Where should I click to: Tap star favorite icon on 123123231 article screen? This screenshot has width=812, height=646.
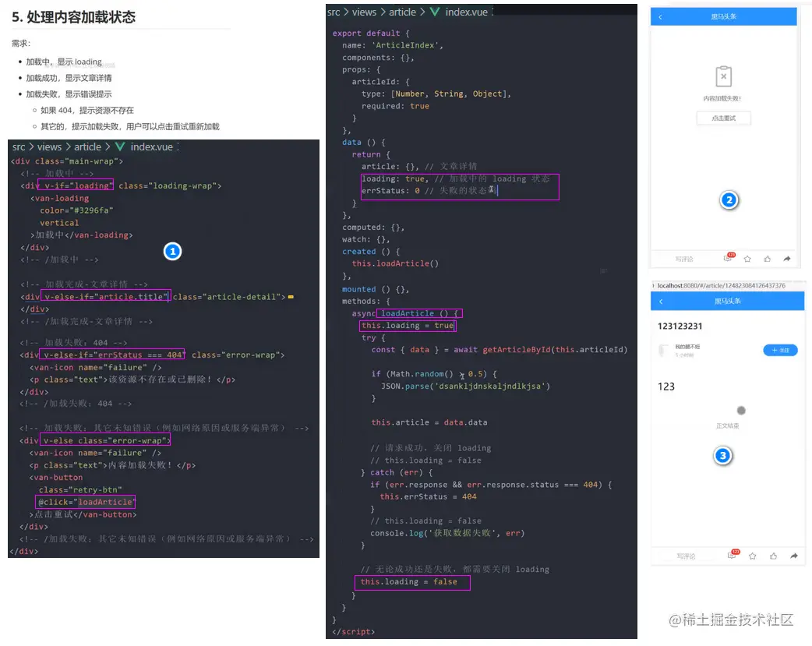click(x=753, y=556)
